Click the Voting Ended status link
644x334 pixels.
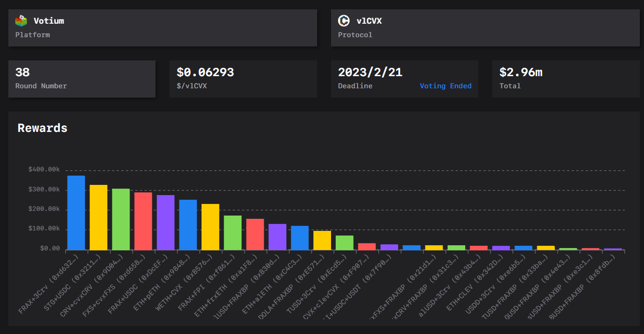(445, 86)
